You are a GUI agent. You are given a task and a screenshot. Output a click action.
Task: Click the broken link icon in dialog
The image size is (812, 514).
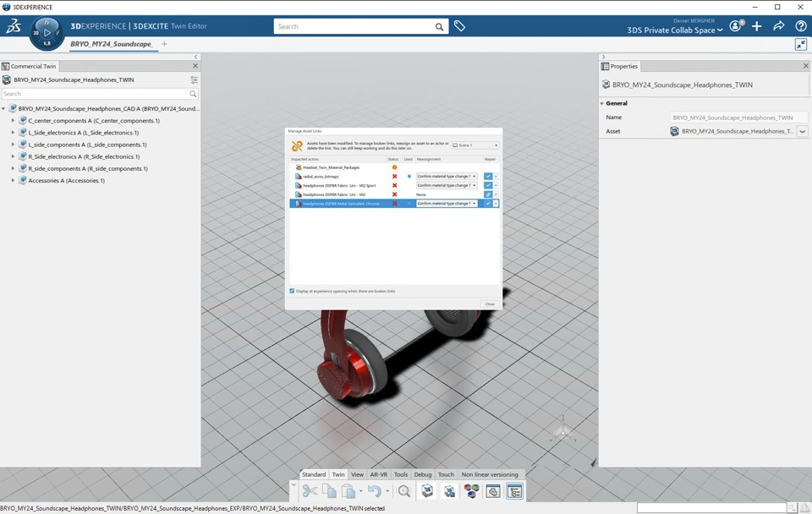297,146
